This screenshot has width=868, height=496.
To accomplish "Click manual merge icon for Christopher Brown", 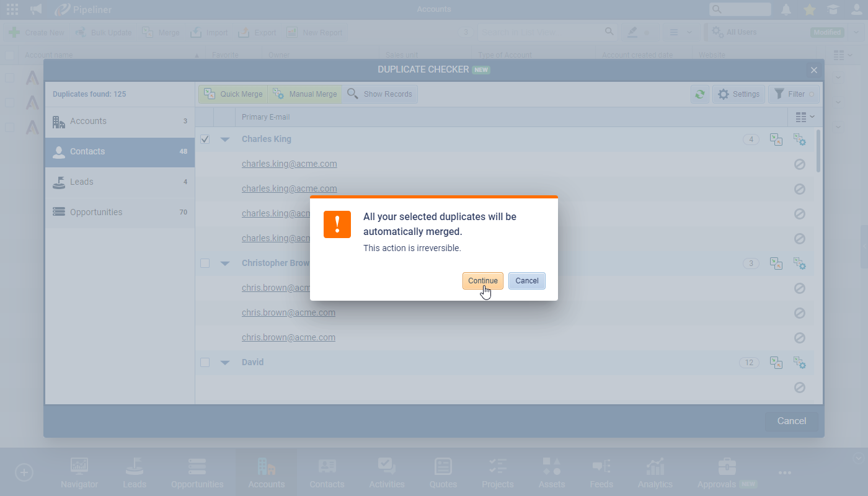I will [x=800, y=263].
